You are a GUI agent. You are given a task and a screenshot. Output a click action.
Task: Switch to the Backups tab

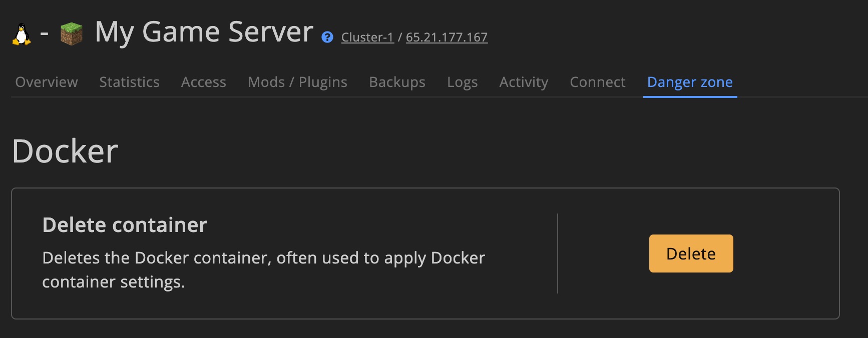point(396,81)
